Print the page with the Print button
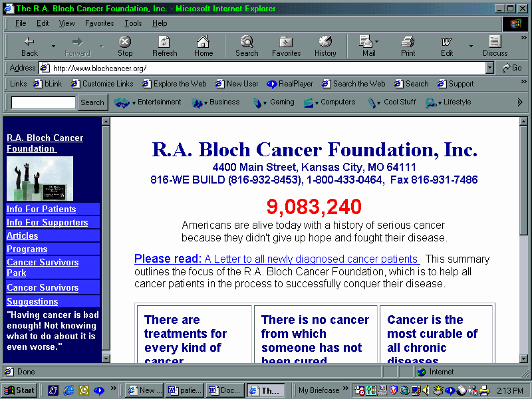The height and width of the screenshot is (399, 532). coord(408,47)
